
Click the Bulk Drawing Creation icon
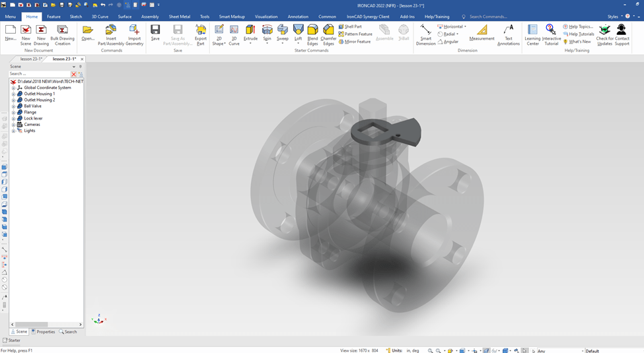pyautogui.click(x=62, y=30)
